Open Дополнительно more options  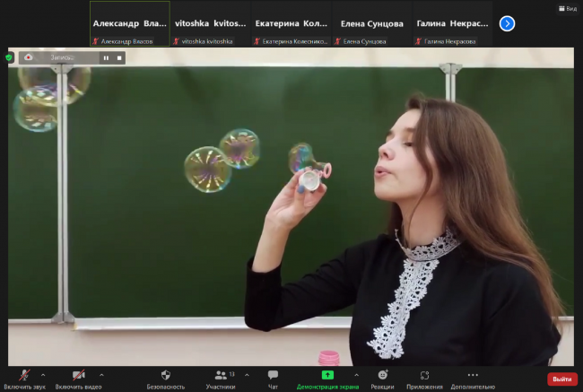click(x=473, y=379)
